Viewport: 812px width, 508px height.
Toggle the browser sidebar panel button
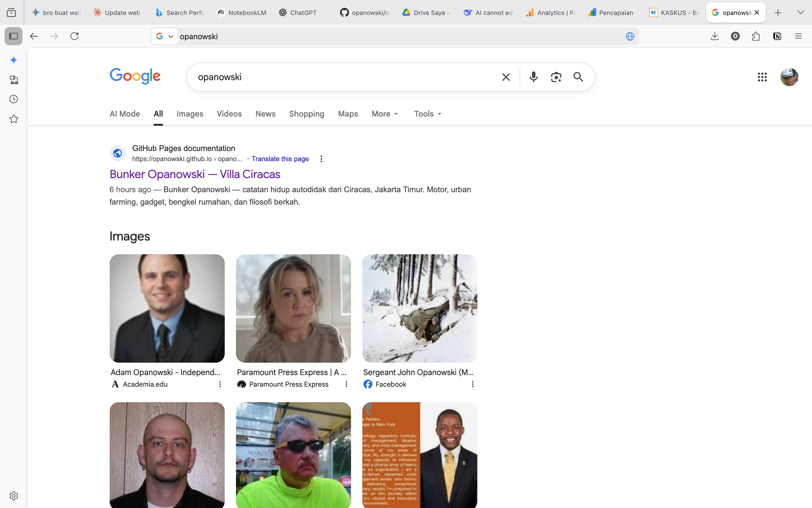coord(14,36)
